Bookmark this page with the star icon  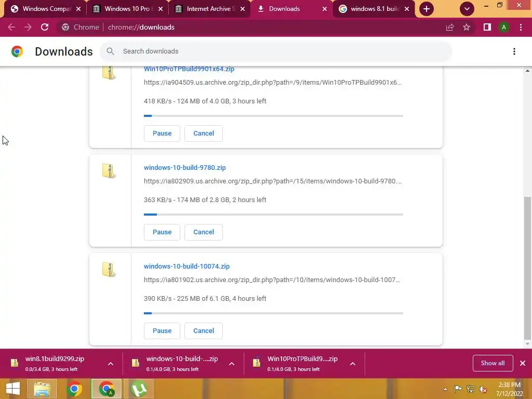(x=467, y=27)
